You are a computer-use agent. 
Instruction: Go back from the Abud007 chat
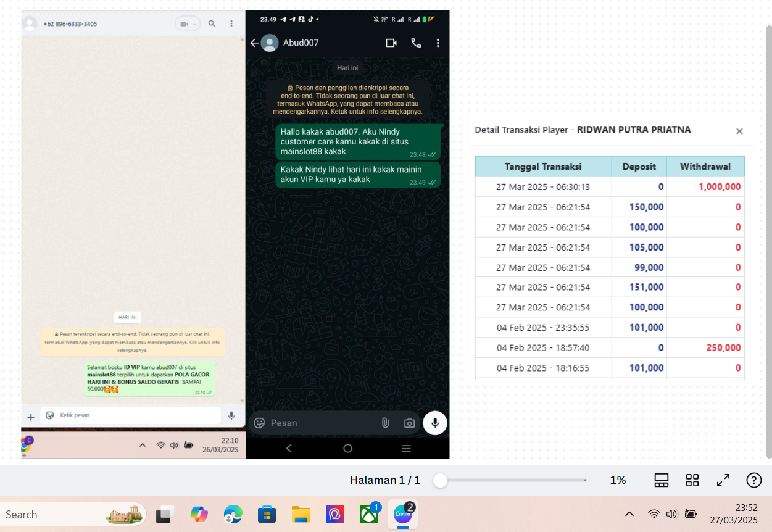point(254,43)
